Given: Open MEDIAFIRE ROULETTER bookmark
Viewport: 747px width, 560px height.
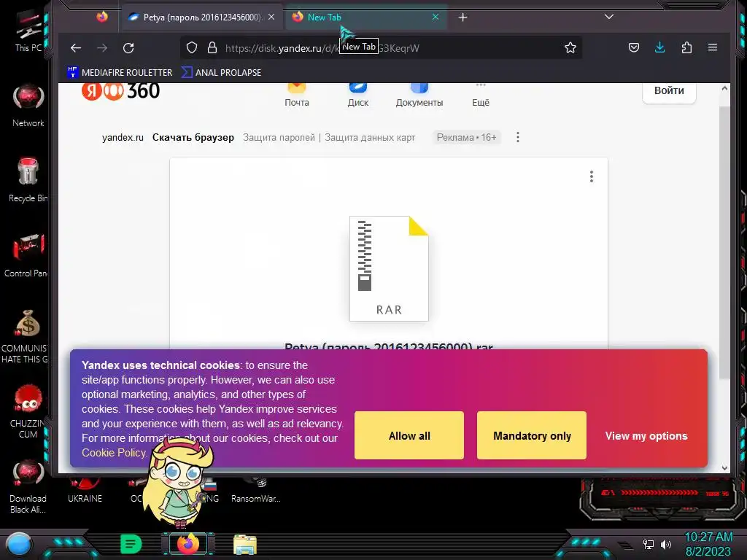Looking at the screenshot, I should tap(120, 72).
